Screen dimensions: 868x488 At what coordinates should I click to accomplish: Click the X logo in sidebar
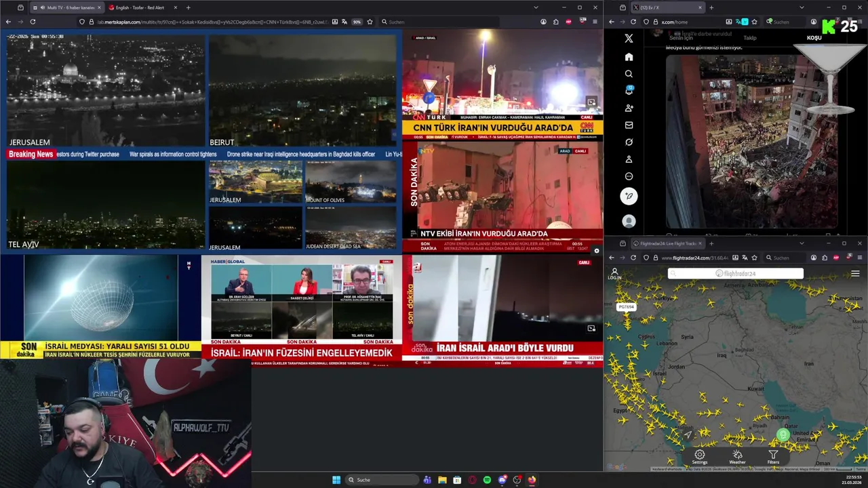tap(629, 39)
